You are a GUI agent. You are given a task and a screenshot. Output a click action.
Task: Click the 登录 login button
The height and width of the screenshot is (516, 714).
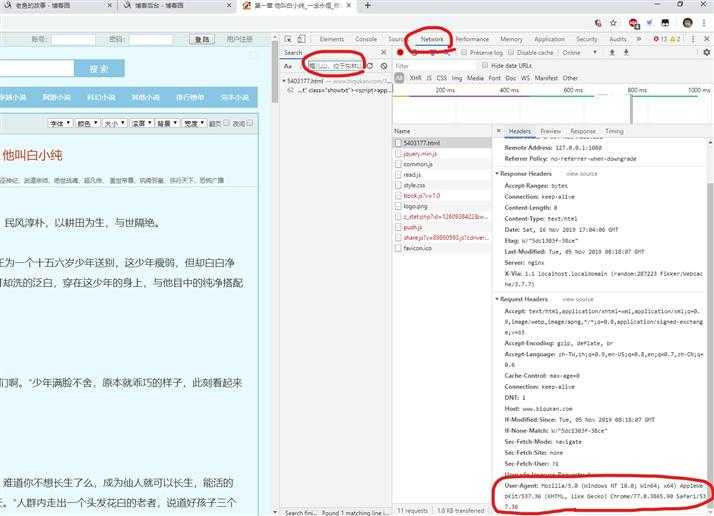(202, 40)
